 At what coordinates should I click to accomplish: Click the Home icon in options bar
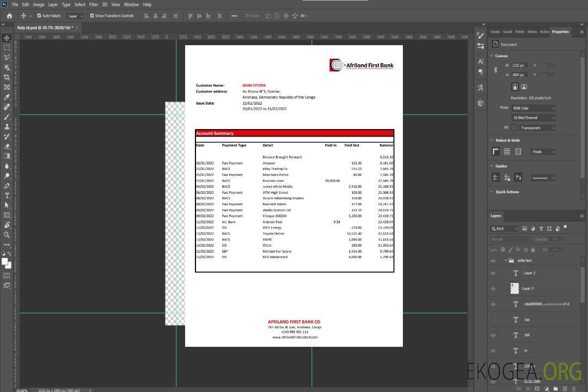pos(9,16)
